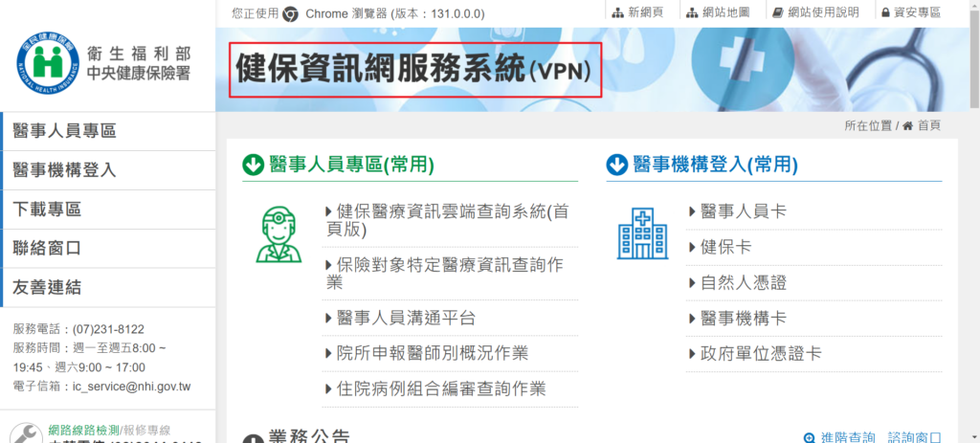980x443 pixels.
Task: Log in with 健保卡
Action: [720, 247]
